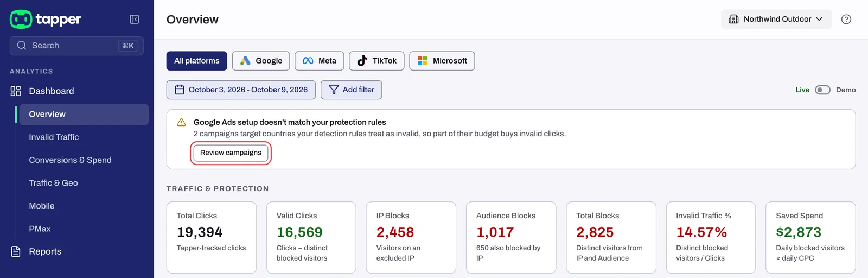The height and width of the screenshot is (278, 868).
Task: Click the Google Ads logo icon
Action: pyautogui.click(x=245, y=61)
